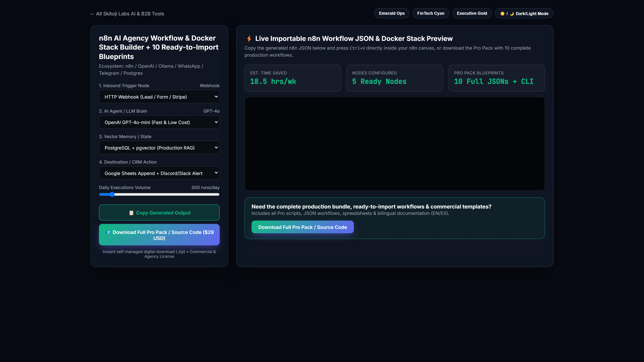Click the Ecosystem description text

[151, 69]
